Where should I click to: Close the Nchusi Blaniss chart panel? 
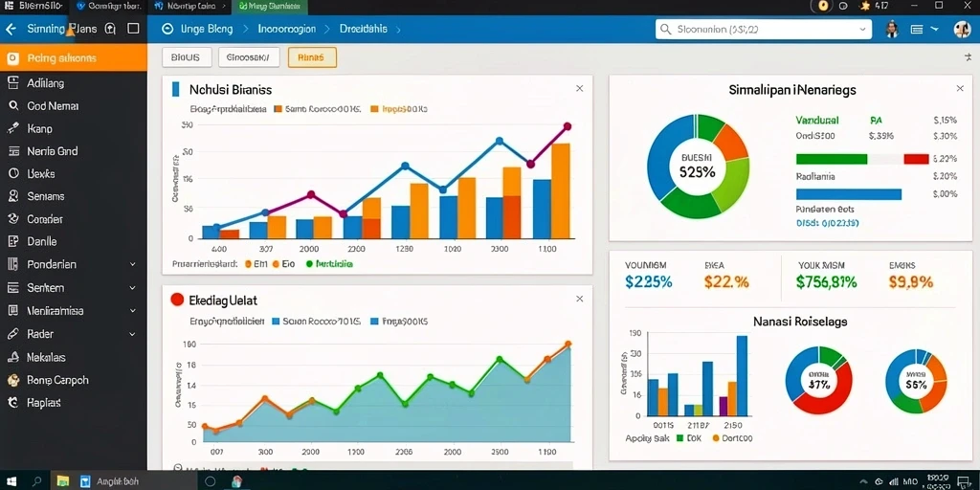point(579,89)
